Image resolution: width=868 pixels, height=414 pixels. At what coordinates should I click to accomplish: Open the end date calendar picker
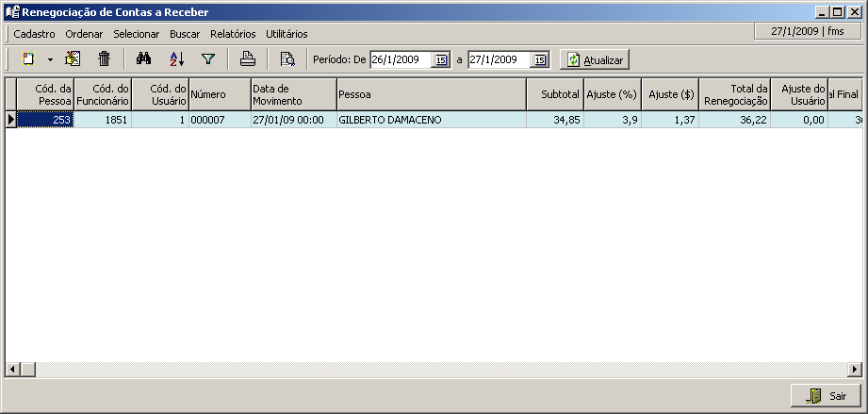point(539,60)
